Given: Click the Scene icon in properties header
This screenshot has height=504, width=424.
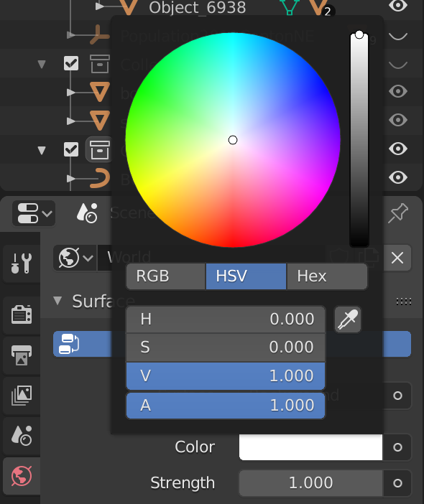Looking at the screenshot, I should (x=87, y=213).
